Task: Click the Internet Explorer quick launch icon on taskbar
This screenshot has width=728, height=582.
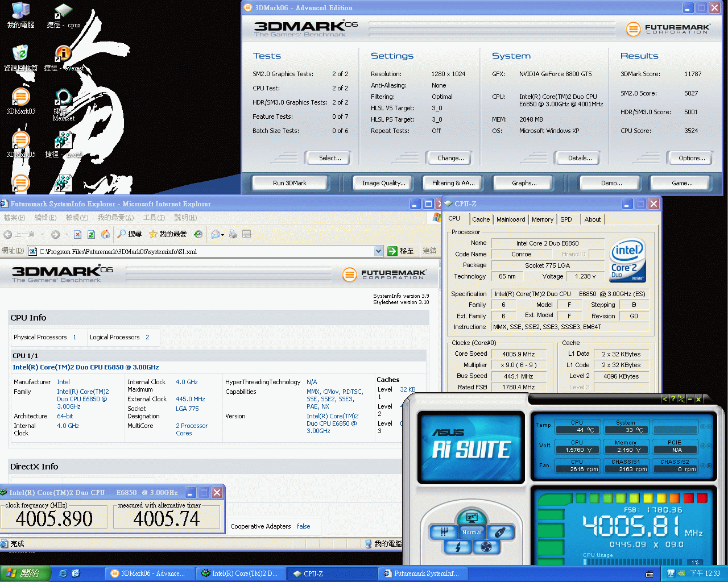Action: point(63,573)
